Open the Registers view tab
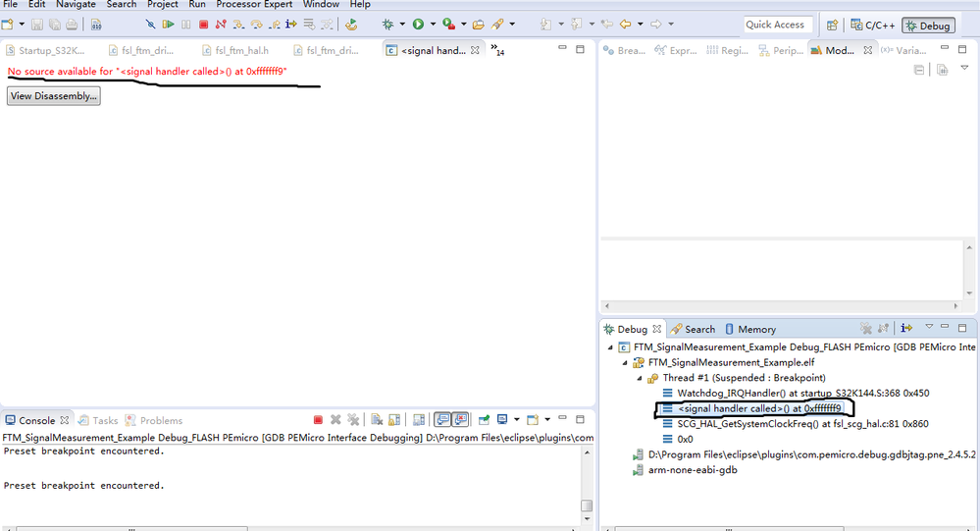 [727, 51]
